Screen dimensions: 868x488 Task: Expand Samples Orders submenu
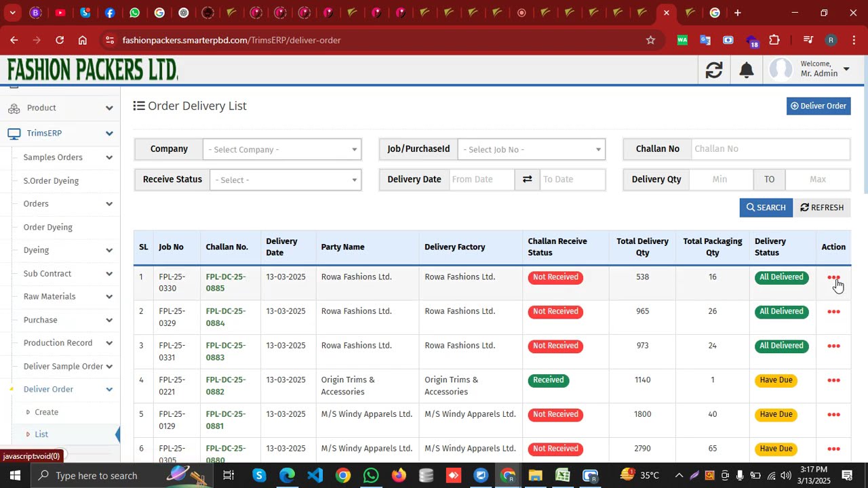pyautogui.click(x=109, y=157)
